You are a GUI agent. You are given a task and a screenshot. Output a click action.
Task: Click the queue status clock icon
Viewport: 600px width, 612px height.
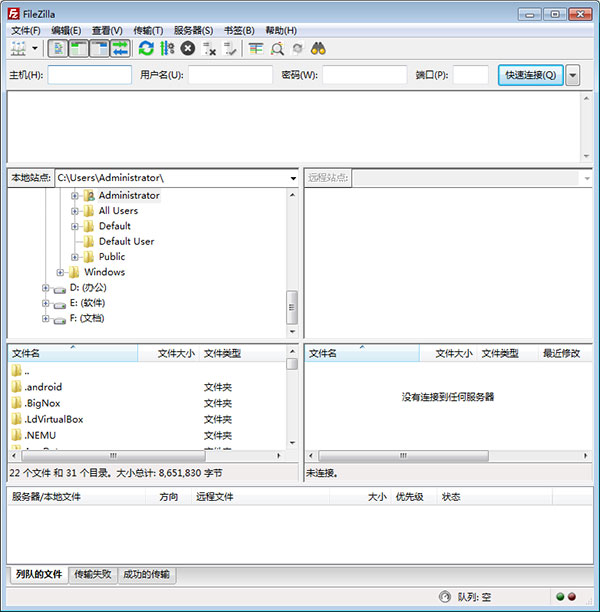coord(445,597)
